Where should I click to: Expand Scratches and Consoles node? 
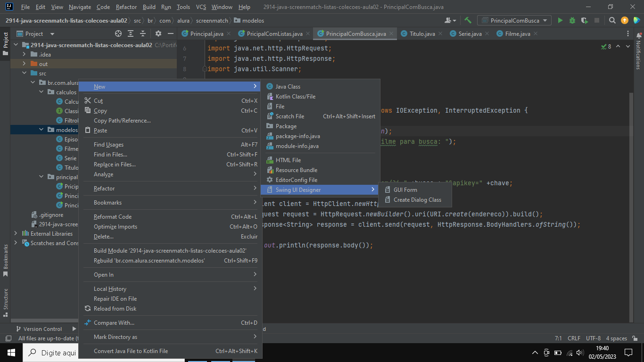tap(17, 243)
